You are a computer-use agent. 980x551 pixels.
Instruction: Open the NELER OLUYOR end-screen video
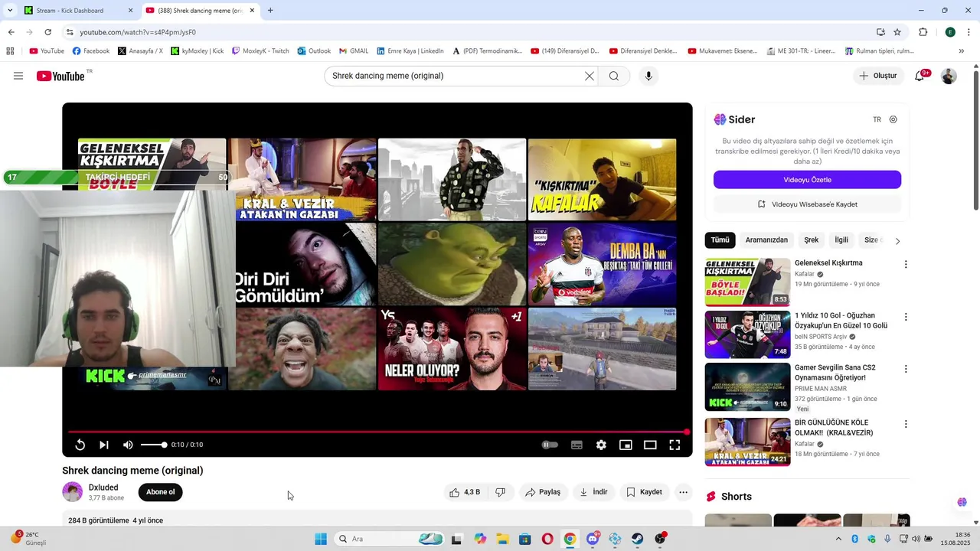click(x=452, y=349)
